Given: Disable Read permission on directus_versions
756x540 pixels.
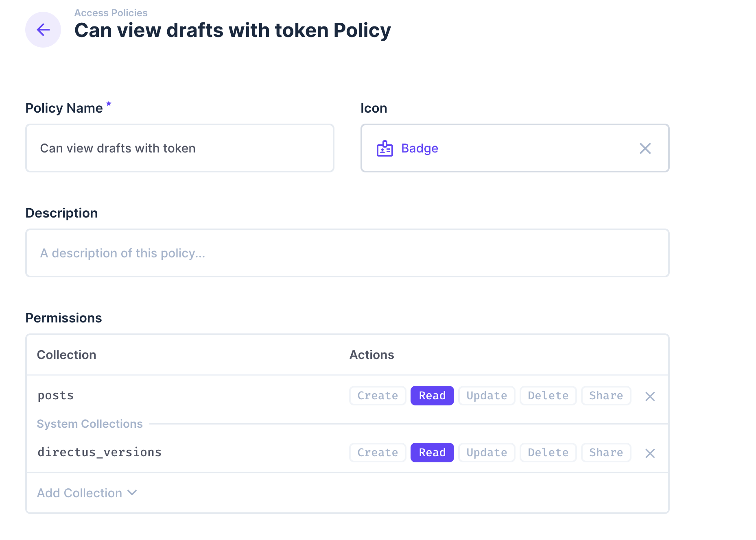Looking at the screenshot, I should pos(432,452).
